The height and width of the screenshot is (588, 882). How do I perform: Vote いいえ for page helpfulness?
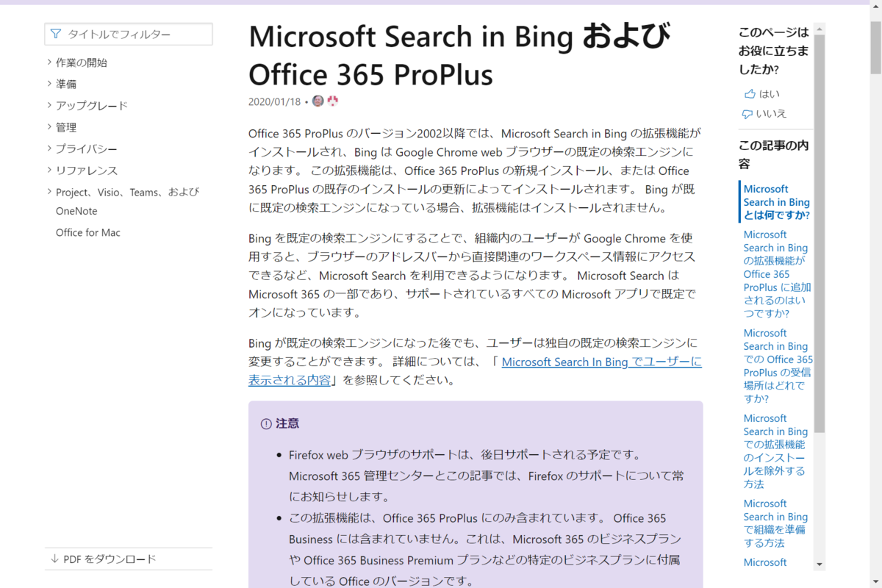coord(764,114)
